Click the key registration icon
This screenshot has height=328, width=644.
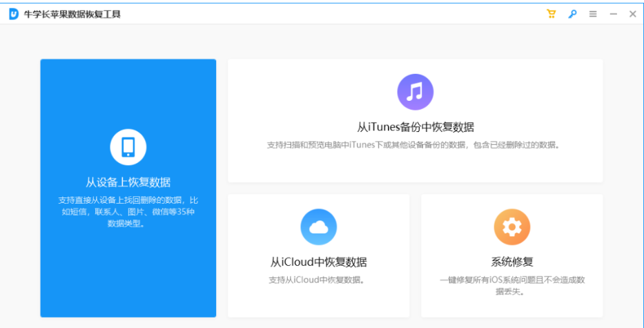click(572, 14)
